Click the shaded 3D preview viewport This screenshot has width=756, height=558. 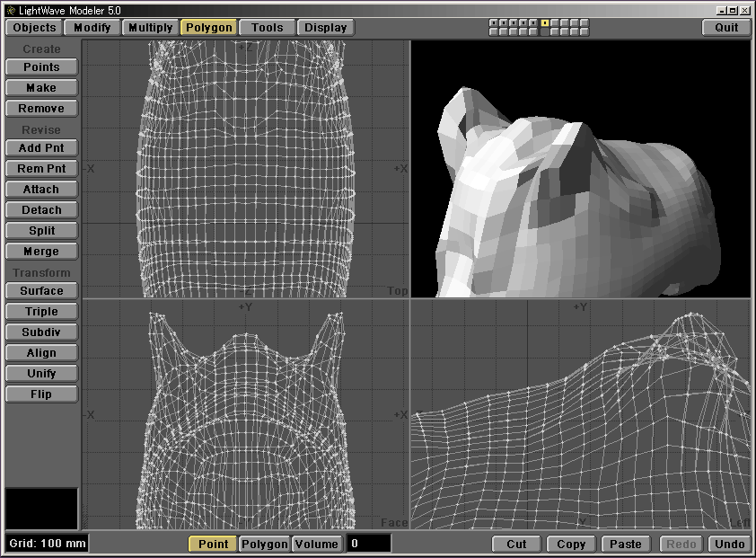[580, 169]
